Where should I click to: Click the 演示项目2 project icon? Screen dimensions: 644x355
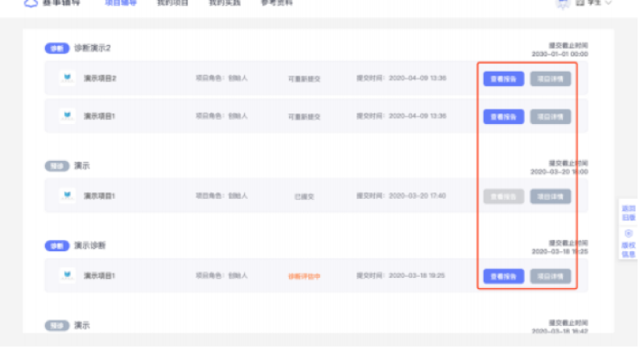tap(68, 78)
